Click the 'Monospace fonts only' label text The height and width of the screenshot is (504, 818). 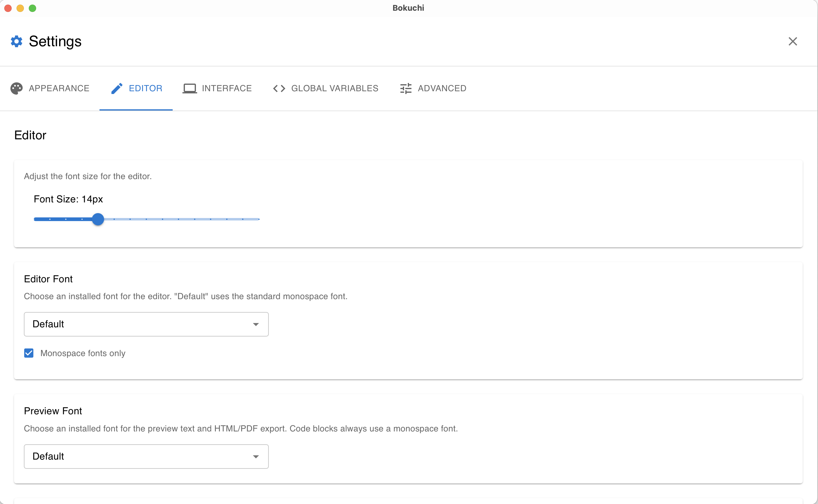click(x=83, y=353)
